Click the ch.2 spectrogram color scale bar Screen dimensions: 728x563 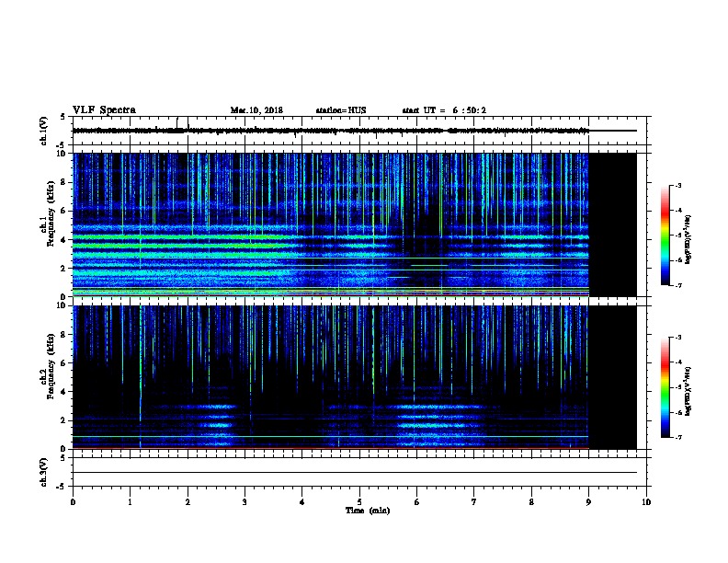(665, 387)
